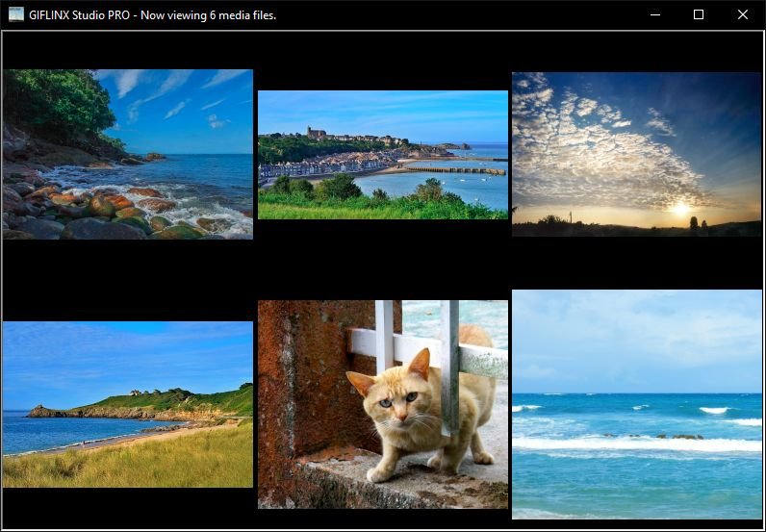Close the GIFLINX Studio PRO window
The width and height of the screenshot is (766, 532).
[x=742, y=14]
